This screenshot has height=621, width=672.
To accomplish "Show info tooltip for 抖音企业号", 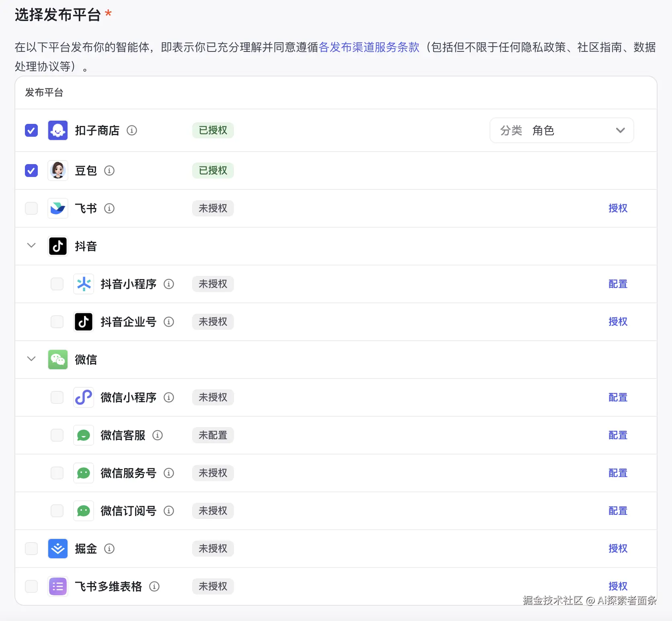I will (169, 322).
